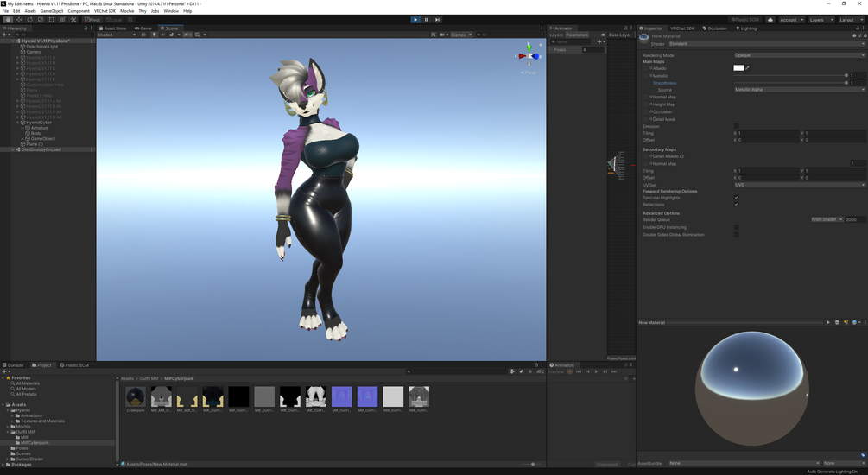Select the Hand tool in the toolbar
This screenshot has width=868, height=475.
(8, 19)
